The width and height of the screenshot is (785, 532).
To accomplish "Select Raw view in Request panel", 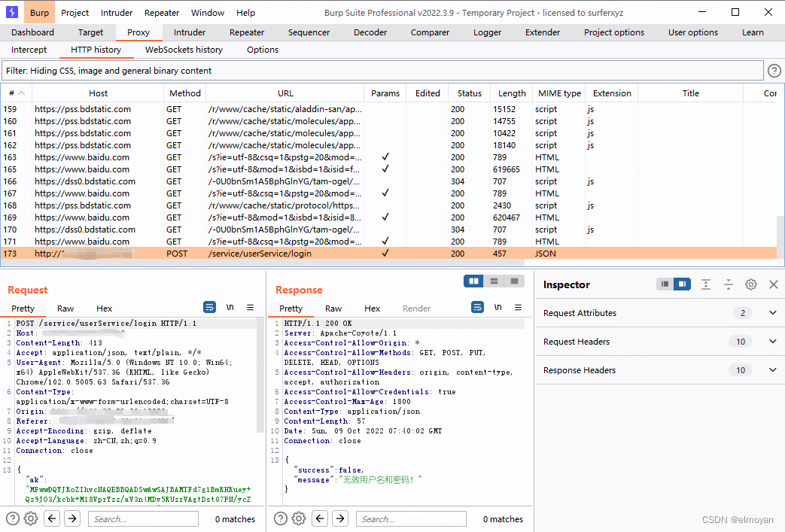I will tap(65, 309).
